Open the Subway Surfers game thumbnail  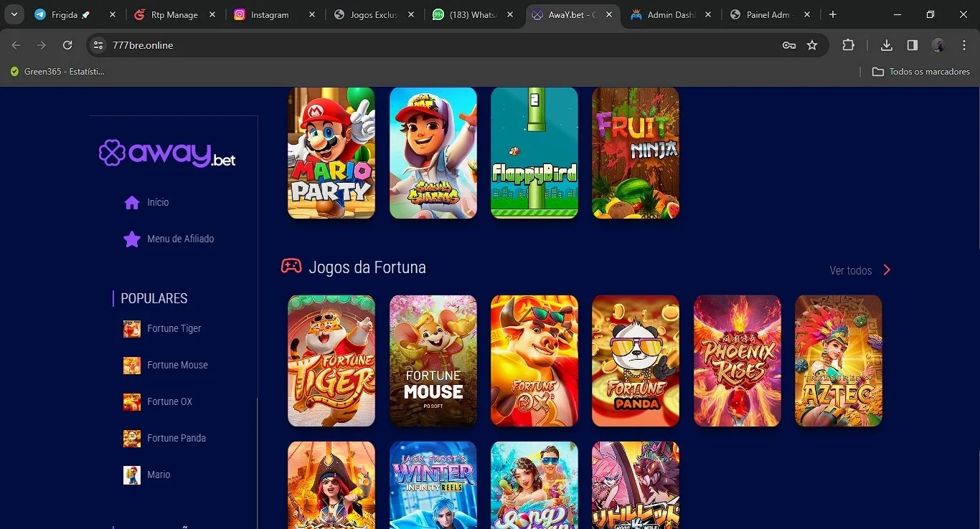point(433,153)
